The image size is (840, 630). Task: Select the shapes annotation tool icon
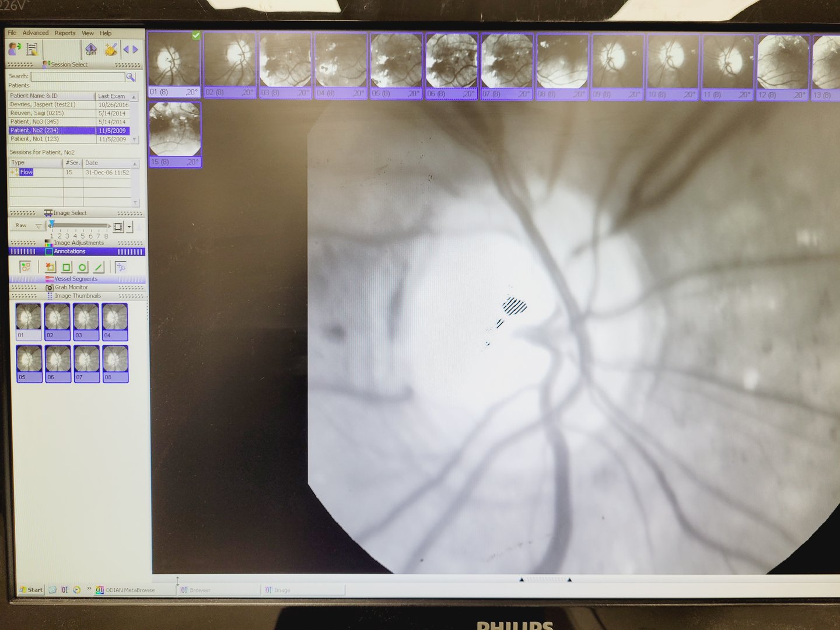[x=26, y=267]
